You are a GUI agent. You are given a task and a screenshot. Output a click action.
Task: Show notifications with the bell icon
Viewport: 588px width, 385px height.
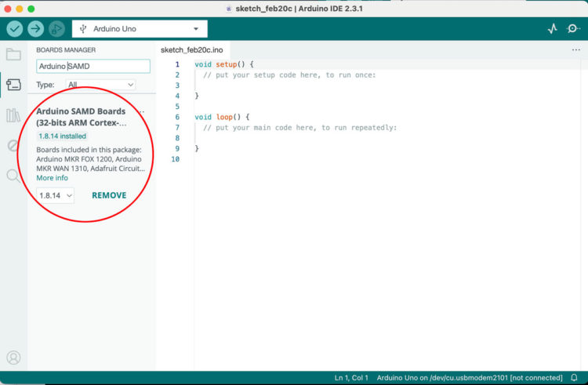574,378
